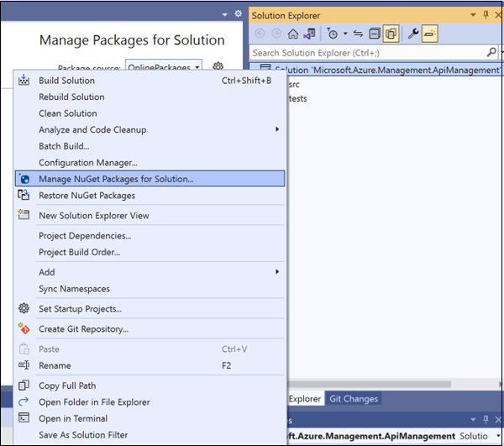This screenshot has width=504, height=446.
Task: Click Sync Namespaces
Action: [150, 289]
